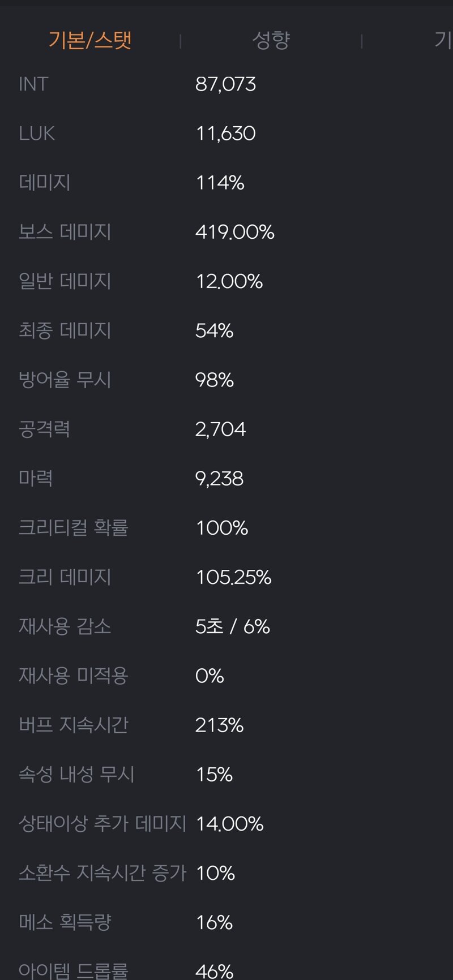Tap the 크리티컬 확률 label
This screenshot has height=980, width=453.
[x=74, y=528]
